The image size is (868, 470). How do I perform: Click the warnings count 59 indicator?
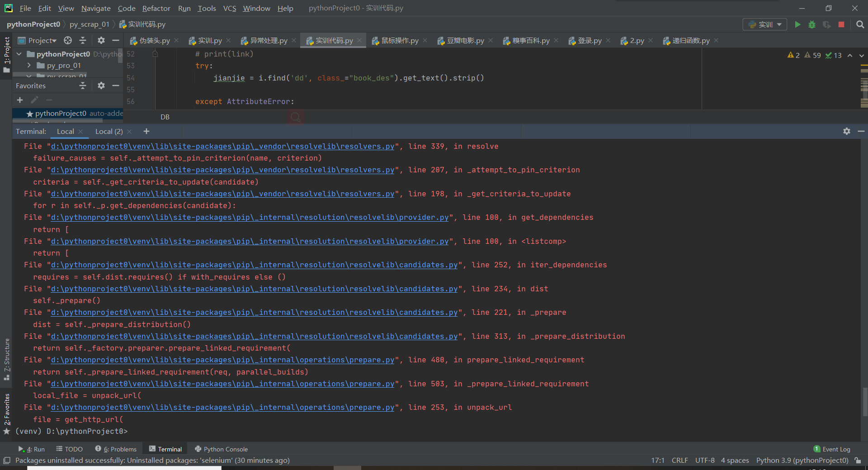812,55
